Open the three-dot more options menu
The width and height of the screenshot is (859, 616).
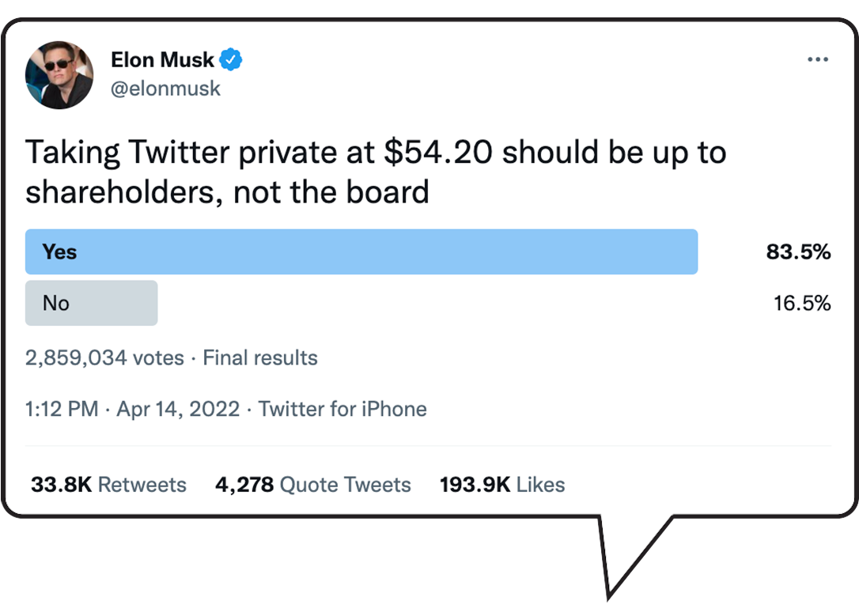pos(817,60)
